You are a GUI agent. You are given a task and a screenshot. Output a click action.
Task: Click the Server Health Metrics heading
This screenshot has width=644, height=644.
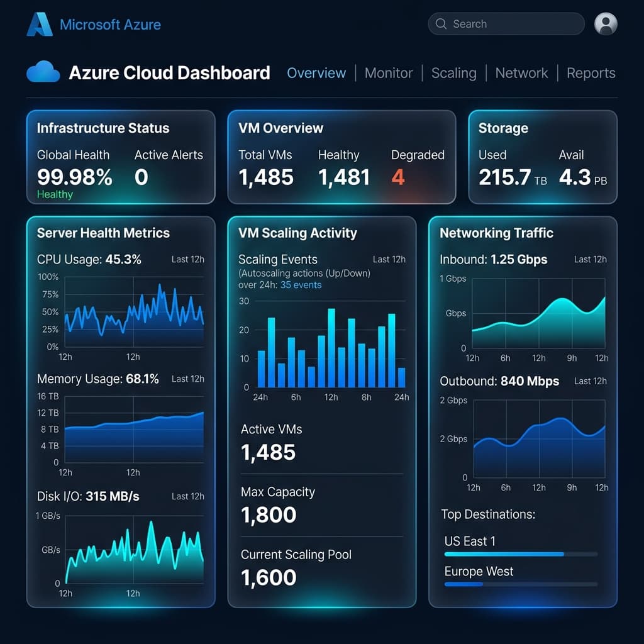[104, 233]
